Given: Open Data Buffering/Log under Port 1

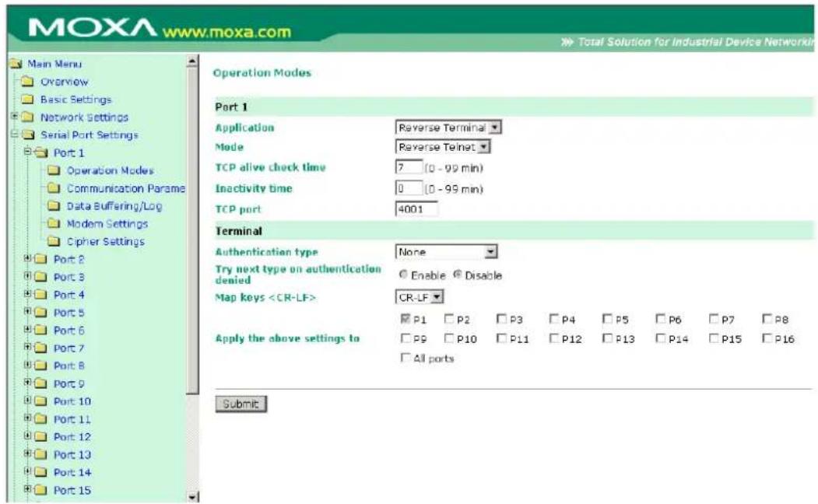Looking at the screenshot, I should [x=114, y=206].
